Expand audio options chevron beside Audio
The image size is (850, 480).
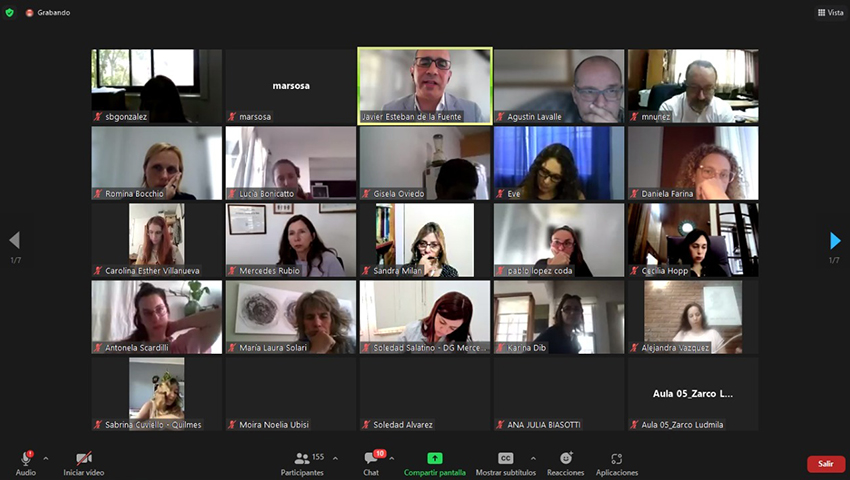[x=46, y=459]
